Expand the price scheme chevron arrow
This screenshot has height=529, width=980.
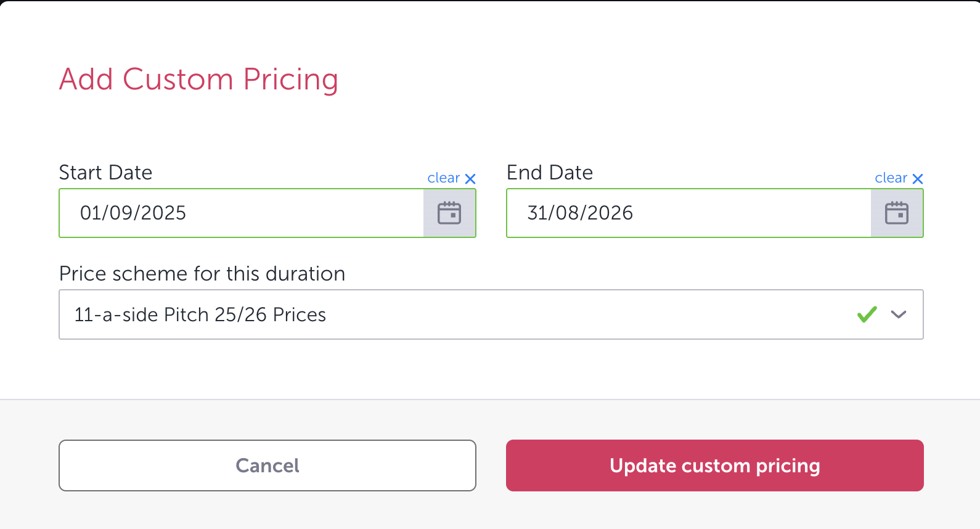point(899,314)
